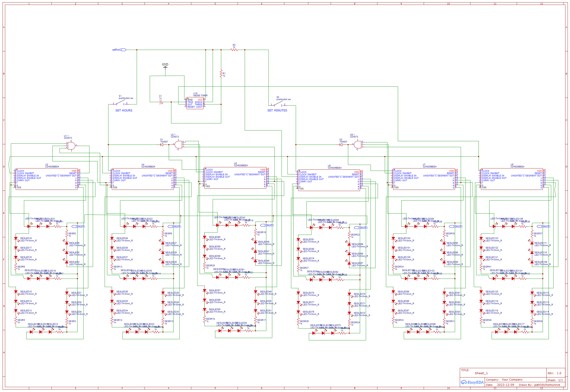Click the SEGLED18 LED symbol
570x392 pixels.
click(16, 239)
